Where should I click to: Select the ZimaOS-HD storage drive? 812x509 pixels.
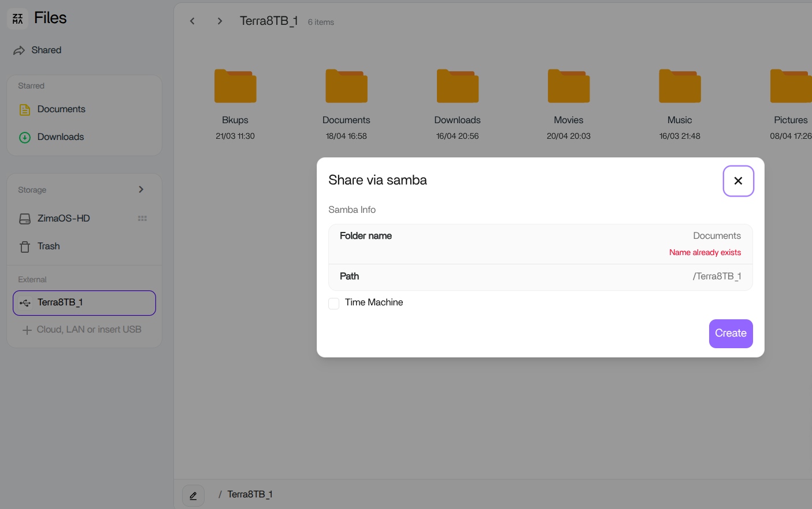pos(64,219)
